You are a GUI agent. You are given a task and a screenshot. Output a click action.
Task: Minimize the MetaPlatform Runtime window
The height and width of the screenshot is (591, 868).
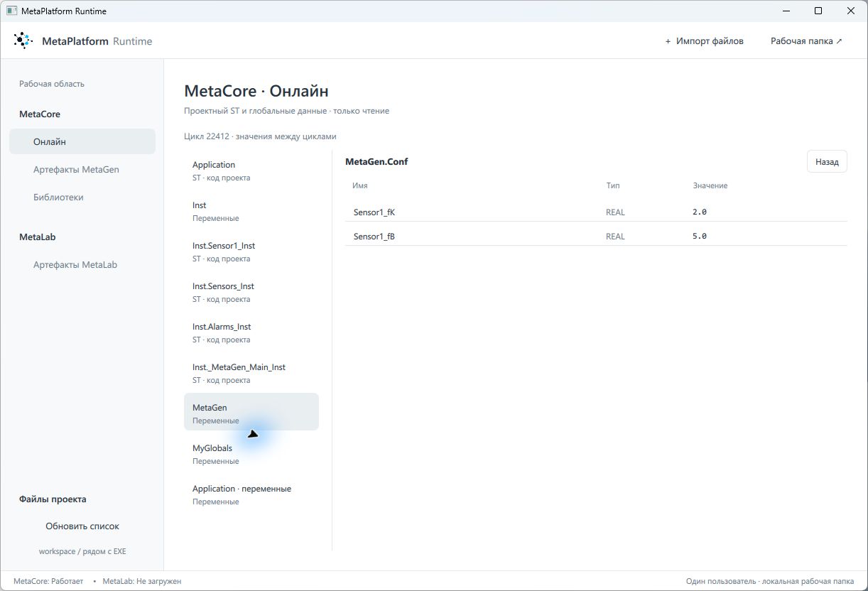[x=786, y=11]
